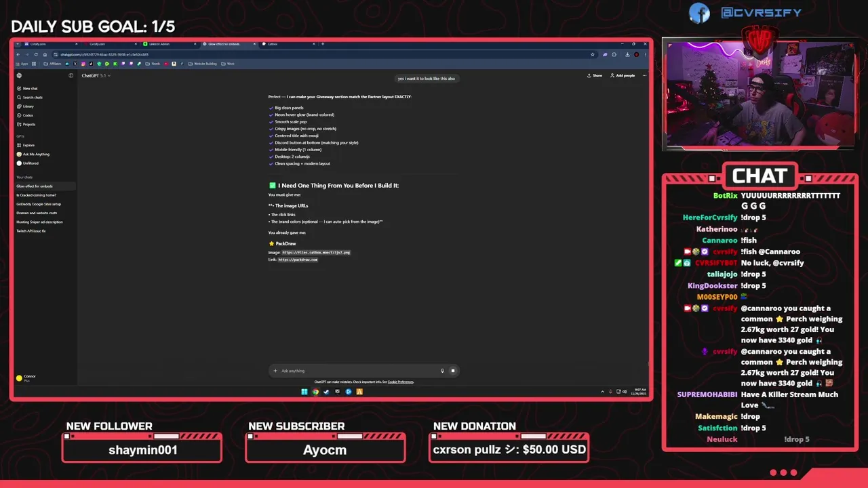This screenshot has width=868, height=488.
Task: Open the Website Building bookmark folder
Action: coord(203,64)
